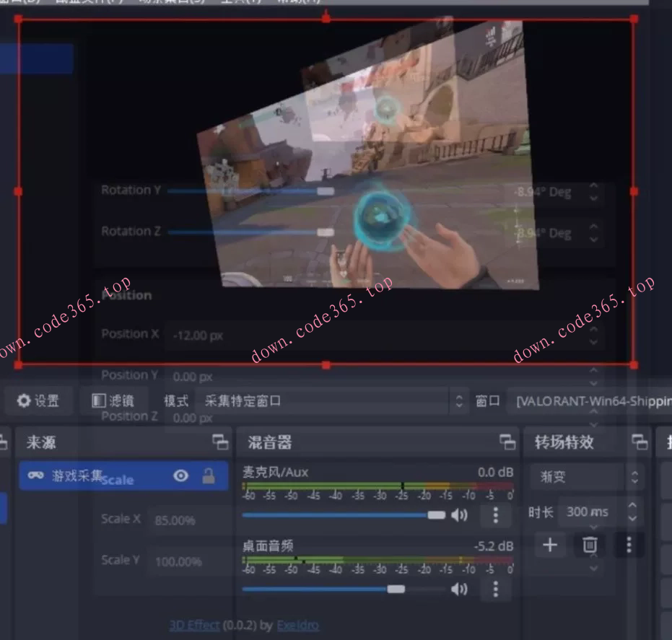Increase the 时长 300 ms duration stepper

[632, 506]
